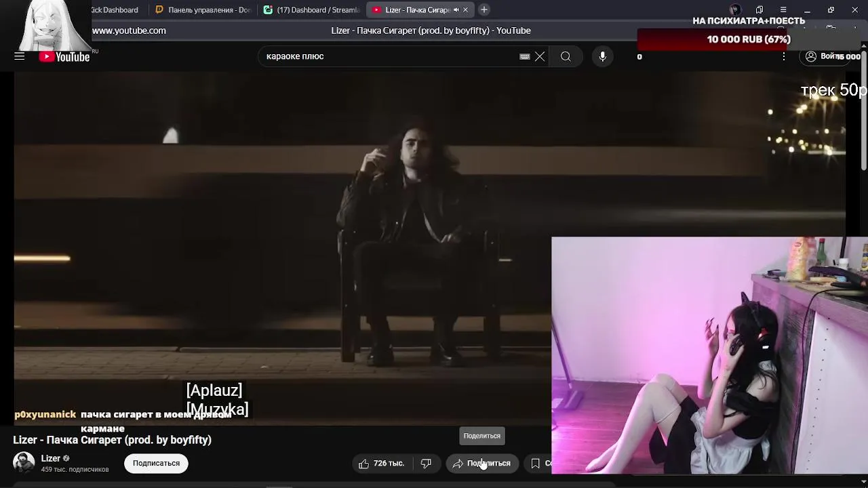Clear the search box with X icon
The image size is (868, 488).
540,57
